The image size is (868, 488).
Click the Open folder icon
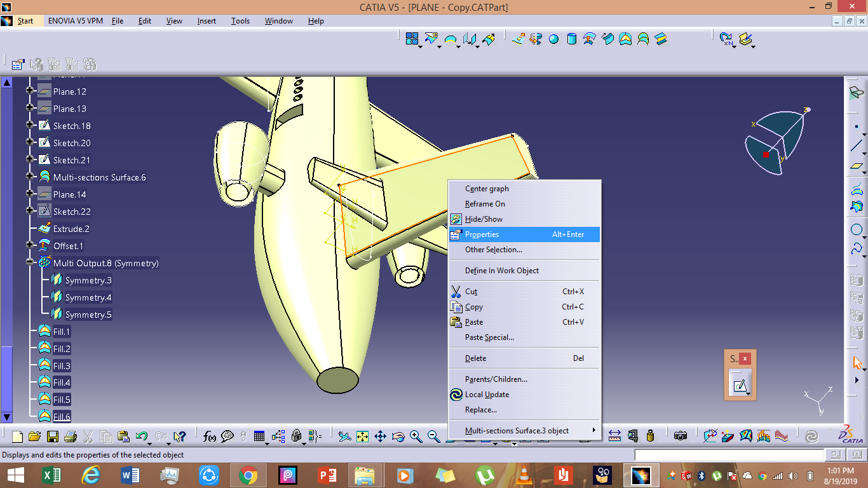pos(34,437)
